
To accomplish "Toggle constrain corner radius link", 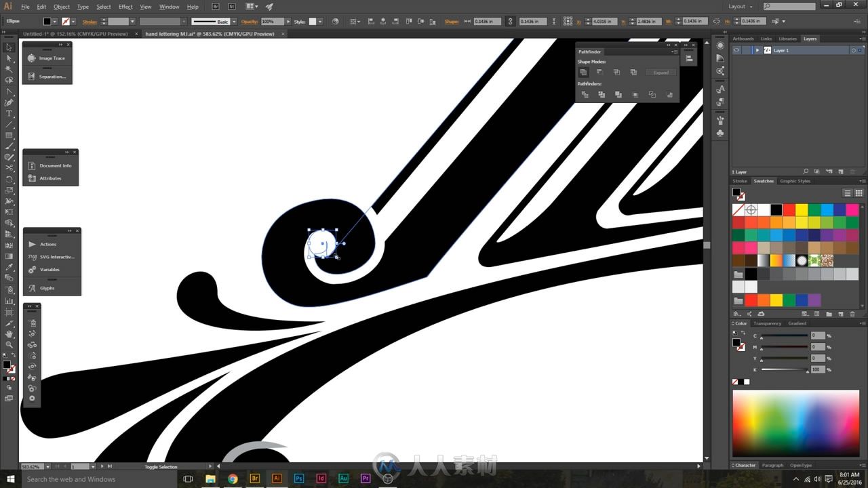I will click(x=511, y=22).
